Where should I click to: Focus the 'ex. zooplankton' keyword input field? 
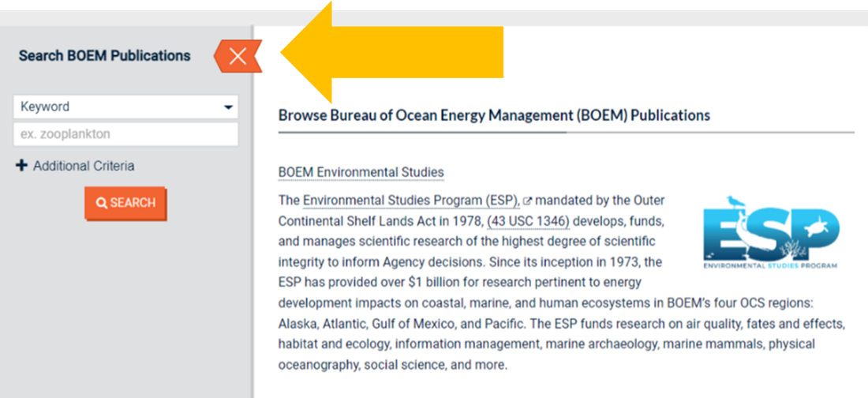pos(125,134)
